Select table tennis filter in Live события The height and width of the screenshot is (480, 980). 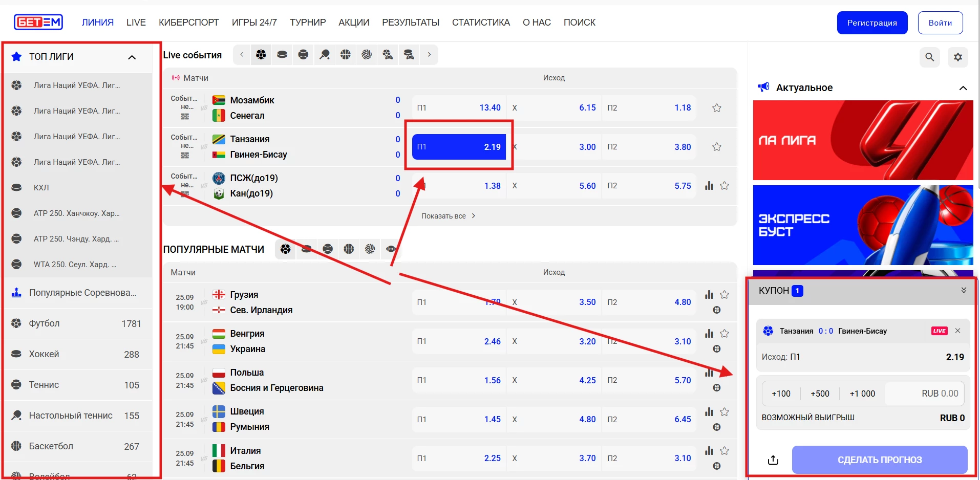click(x=325, y=55)
